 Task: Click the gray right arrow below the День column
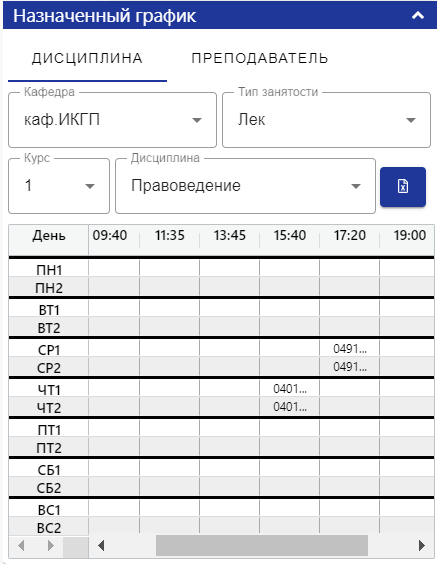tap(50, 545)
